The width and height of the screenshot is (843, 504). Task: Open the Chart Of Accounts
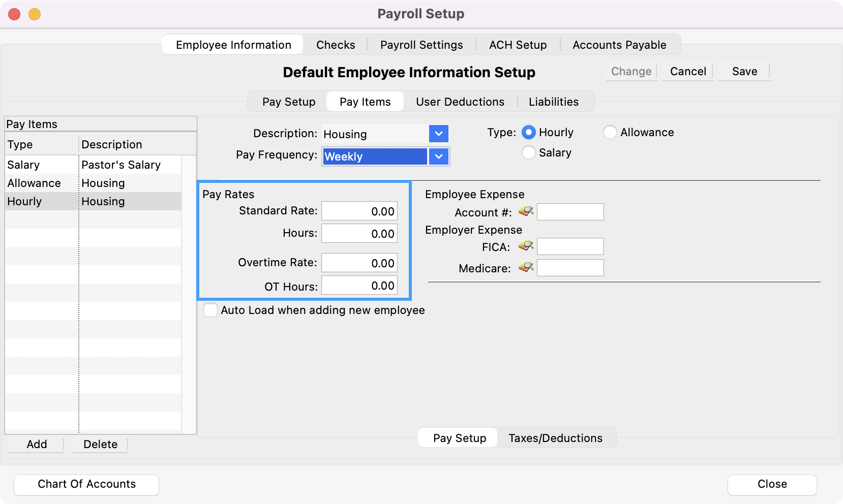(86, 484)
